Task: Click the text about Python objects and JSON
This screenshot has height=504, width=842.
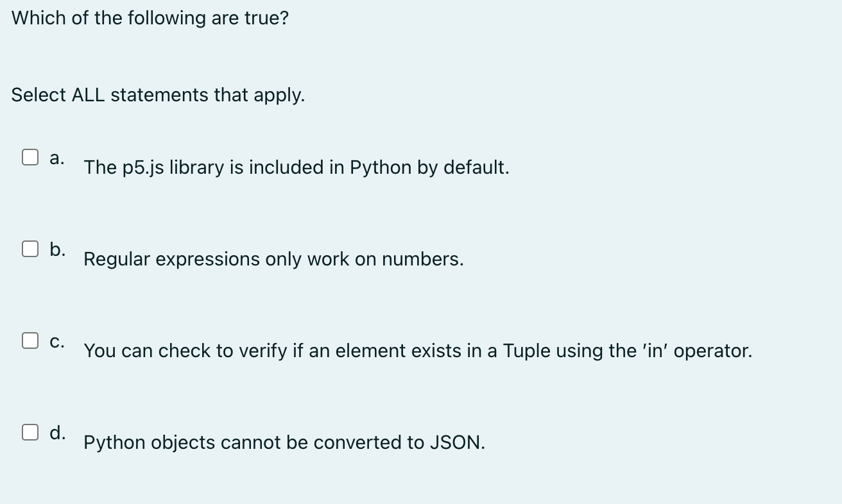Action: [x=284, y=442]
